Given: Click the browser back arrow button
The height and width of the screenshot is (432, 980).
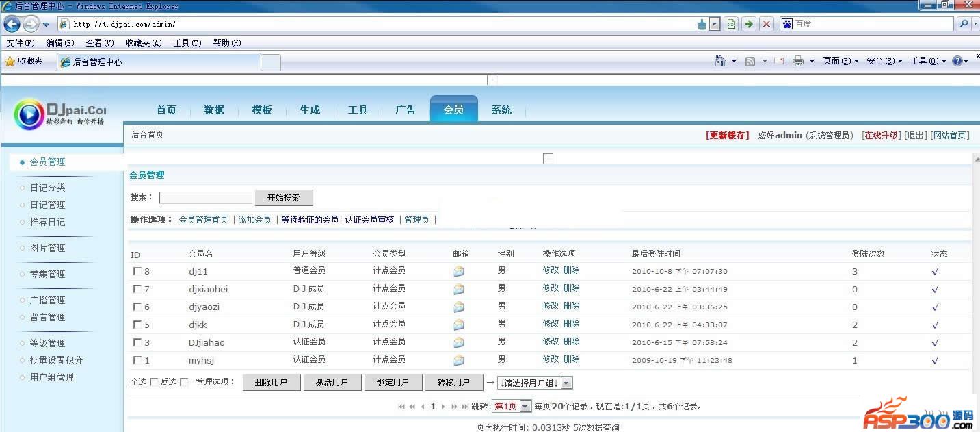Looking at the screenshot, I should (x=12, y=24).
